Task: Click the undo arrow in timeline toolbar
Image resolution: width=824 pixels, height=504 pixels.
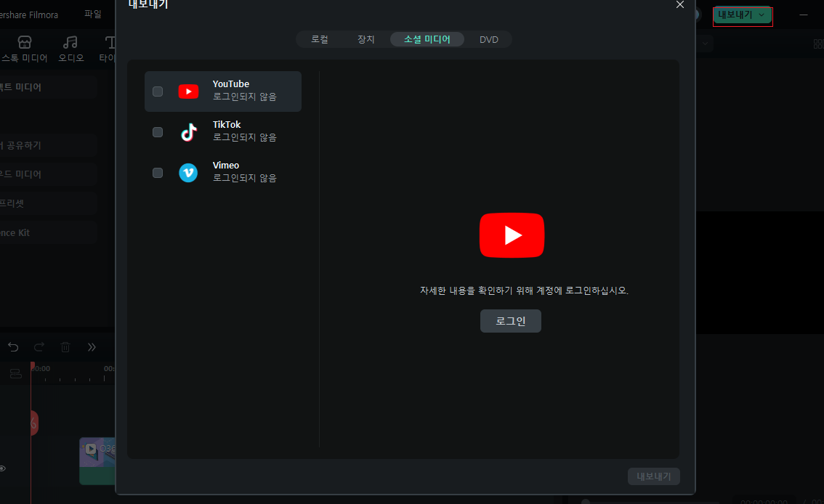Action: click(13, 347)
